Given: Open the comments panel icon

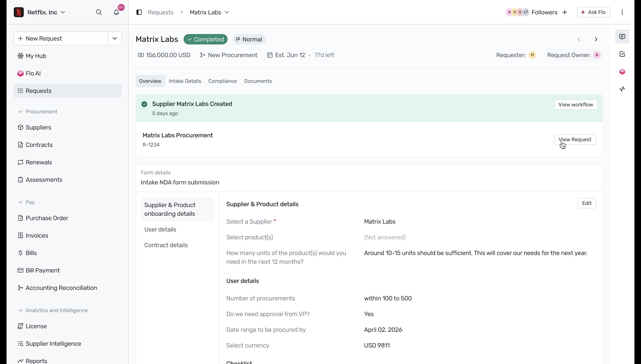Looking at the screenshot, I should [x=622, y=37].
